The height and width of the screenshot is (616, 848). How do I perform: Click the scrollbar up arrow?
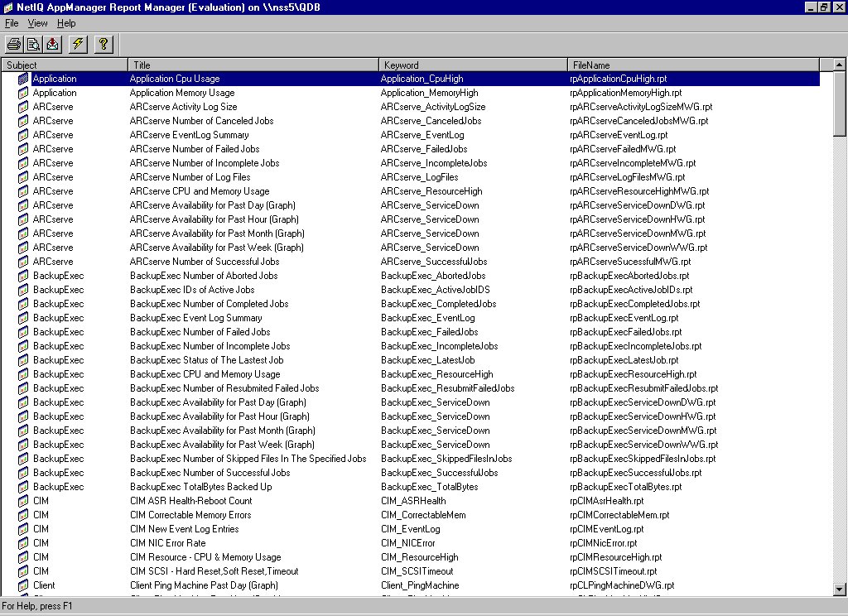840,65
